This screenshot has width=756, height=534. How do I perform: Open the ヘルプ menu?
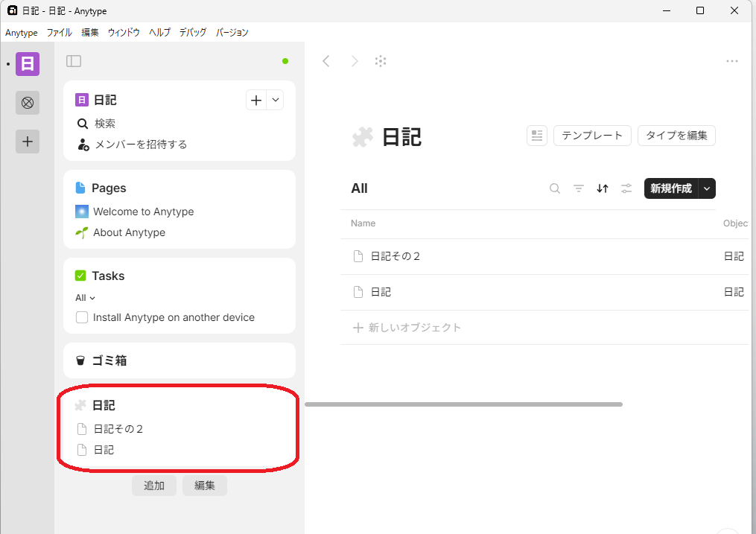tap(159, 33)
